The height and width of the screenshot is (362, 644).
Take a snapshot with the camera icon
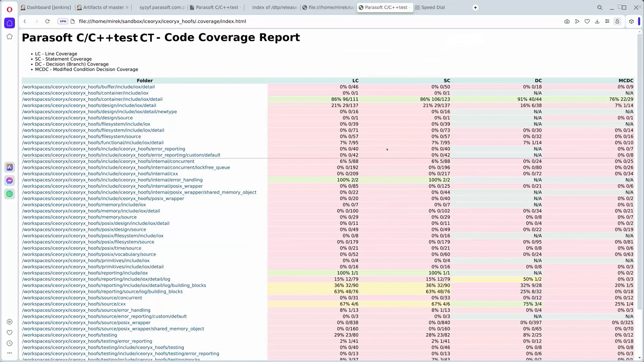click(x=567, y=21)
